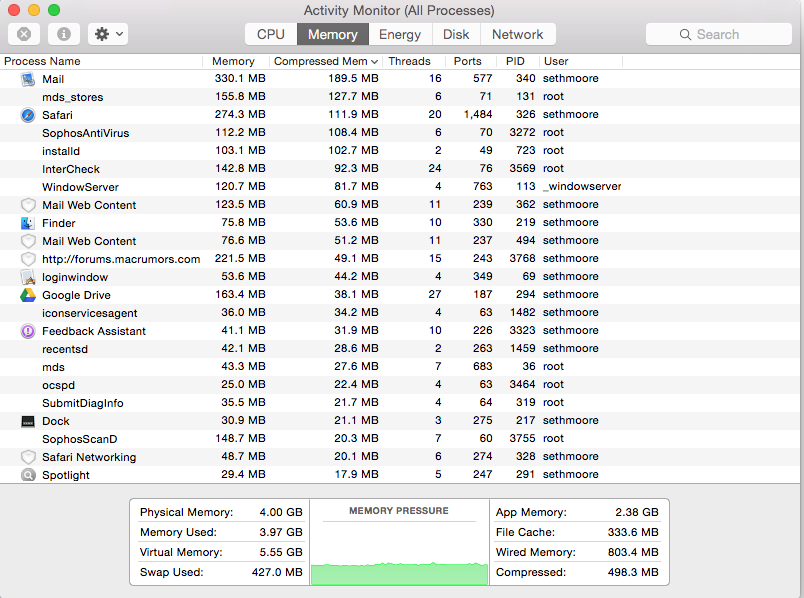Select the SophosAntiVirus process
Image resolution: width=804 pixels, height=598 pixels.
point(400,133)
